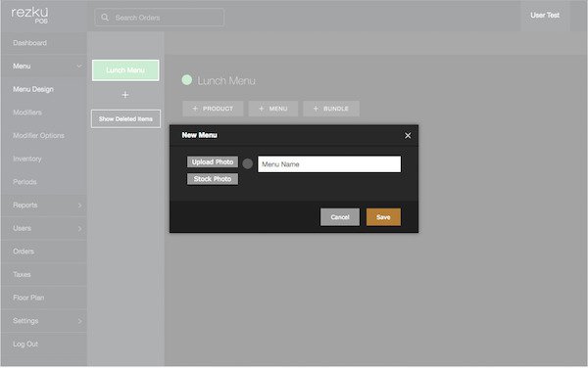Click Log Out in sidebar
Viewport: 588px width, 368px height.
[x=44, y=345]
